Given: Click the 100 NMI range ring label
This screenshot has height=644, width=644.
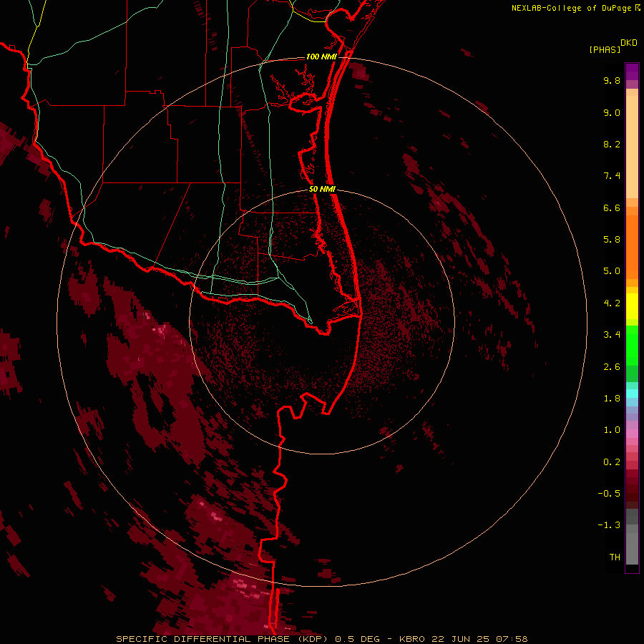Looking at the screenshot, I should (x=321, y=57).
